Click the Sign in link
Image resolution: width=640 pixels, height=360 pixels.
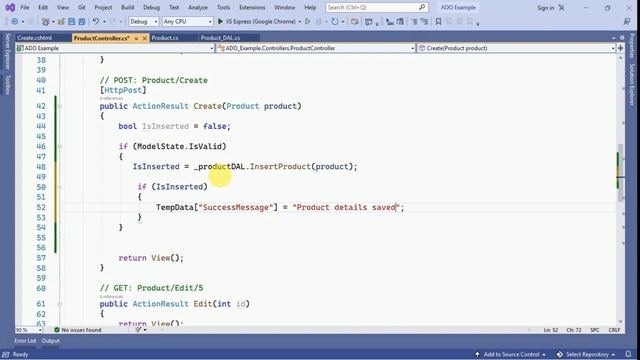pyautogui.click(x=546, y=7)
